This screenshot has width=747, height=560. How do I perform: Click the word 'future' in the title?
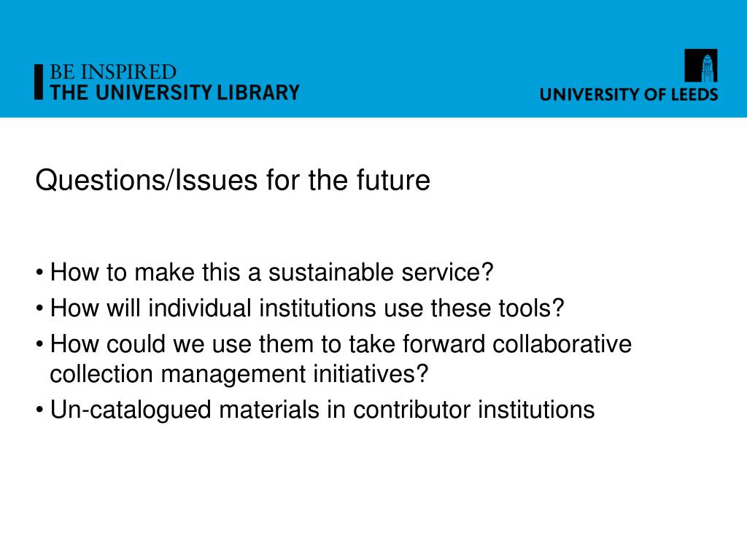click(x=393, y=181)
